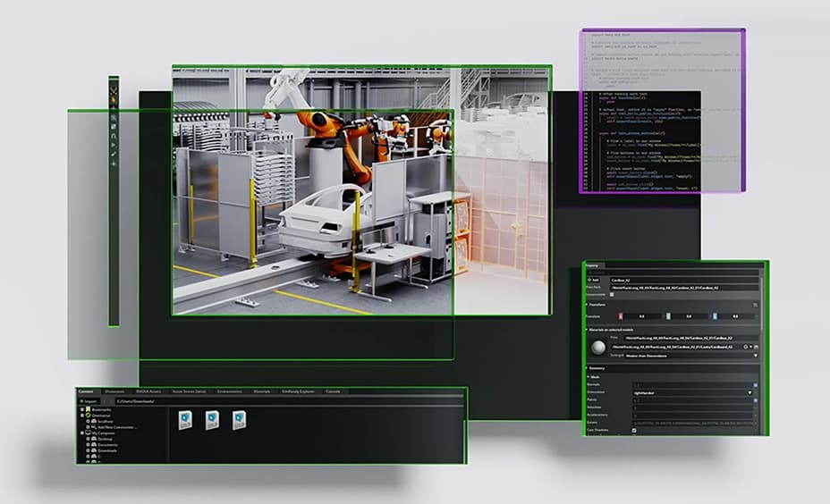
Task: Select the orange selection arrow tool
Action: (x=114, y=100)
